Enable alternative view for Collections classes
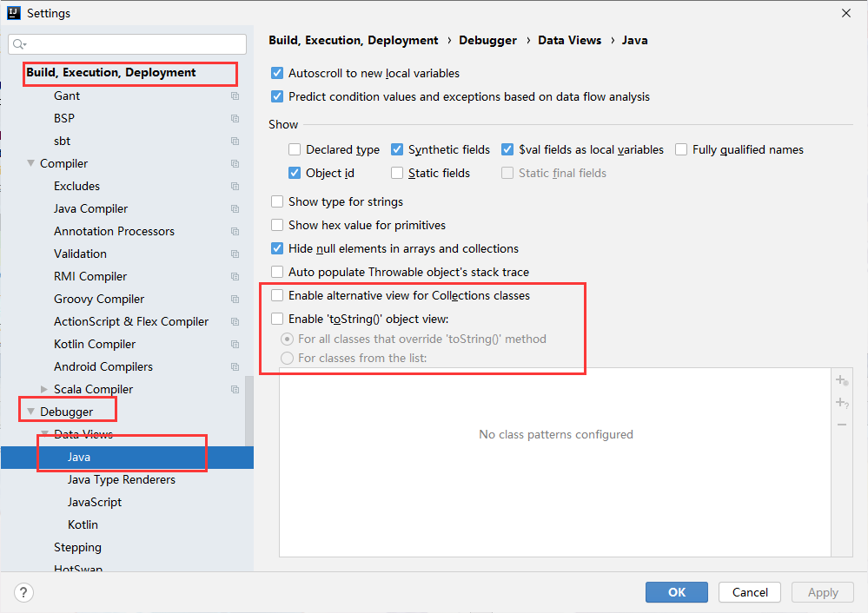 (x=277, y=295)
